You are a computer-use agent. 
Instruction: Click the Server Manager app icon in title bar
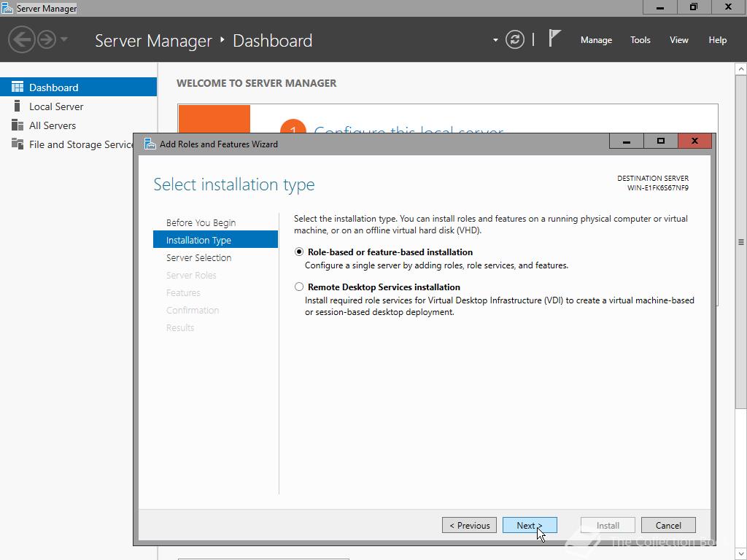coord(7,8)
